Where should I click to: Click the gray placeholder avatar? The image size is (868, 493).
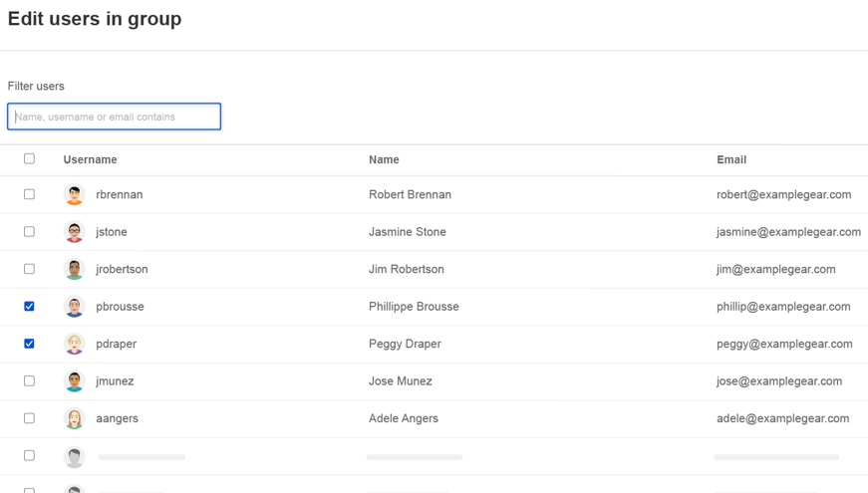tap(75, 456)
